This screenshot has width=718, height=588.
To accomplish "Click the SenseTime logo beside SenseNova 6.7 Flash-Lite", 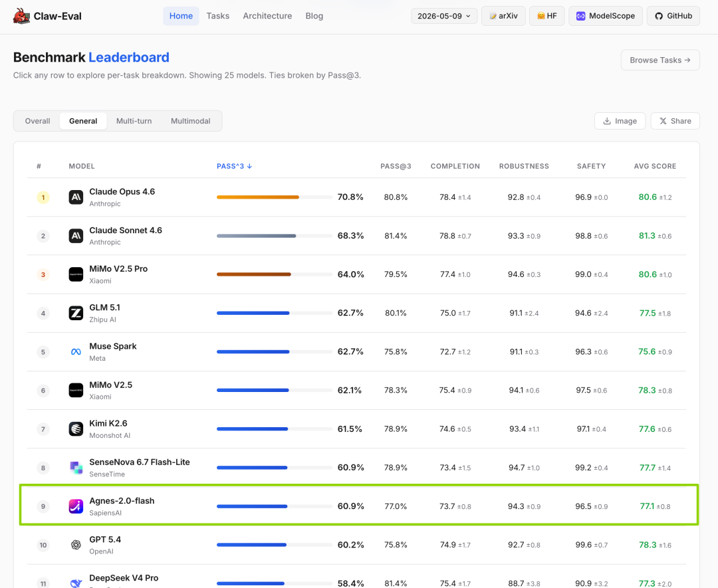I will tap(76, 468).
